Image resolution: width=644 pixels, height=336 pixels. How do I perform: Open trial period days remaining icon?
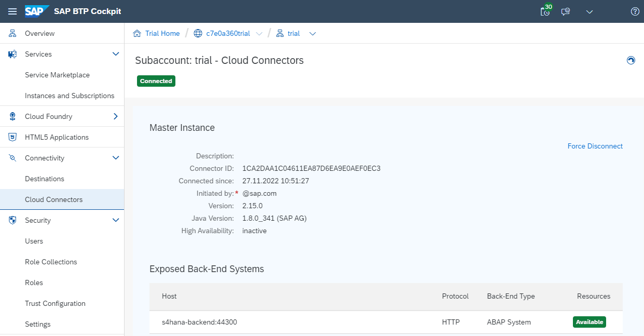click(x=545, y=11)
